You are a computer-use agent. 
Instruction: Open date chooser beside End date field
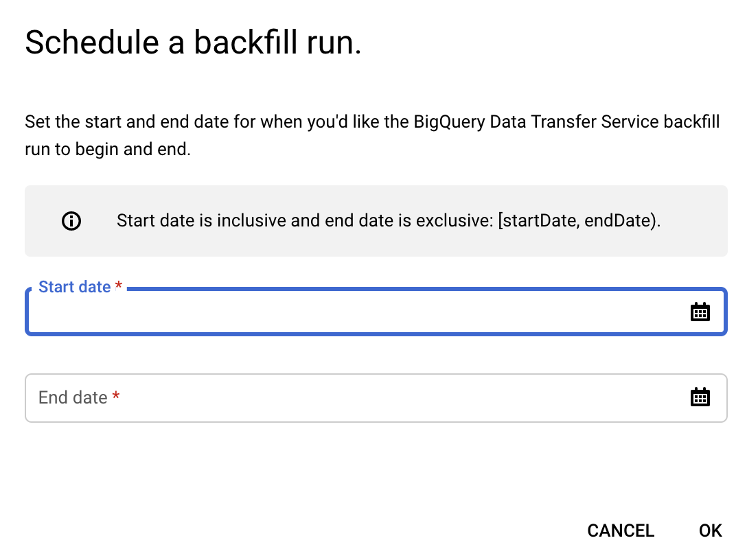(x=700, y=397)
